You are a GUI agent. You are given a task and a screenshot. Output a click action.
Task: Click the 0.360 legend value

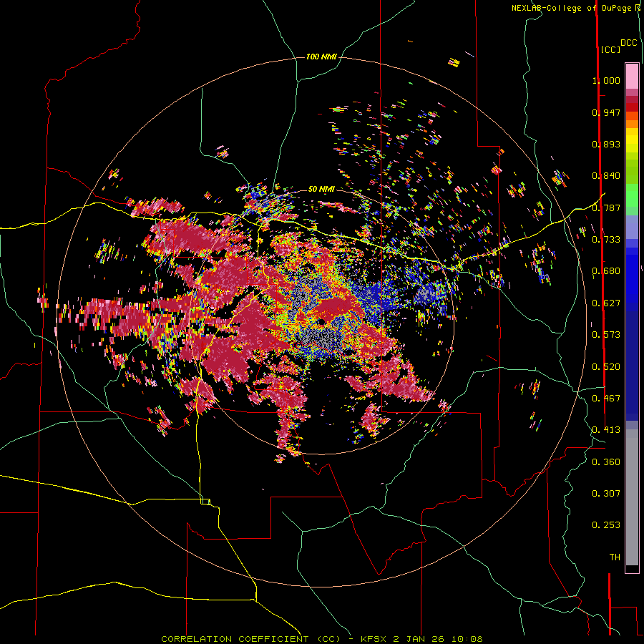(606, 462)
